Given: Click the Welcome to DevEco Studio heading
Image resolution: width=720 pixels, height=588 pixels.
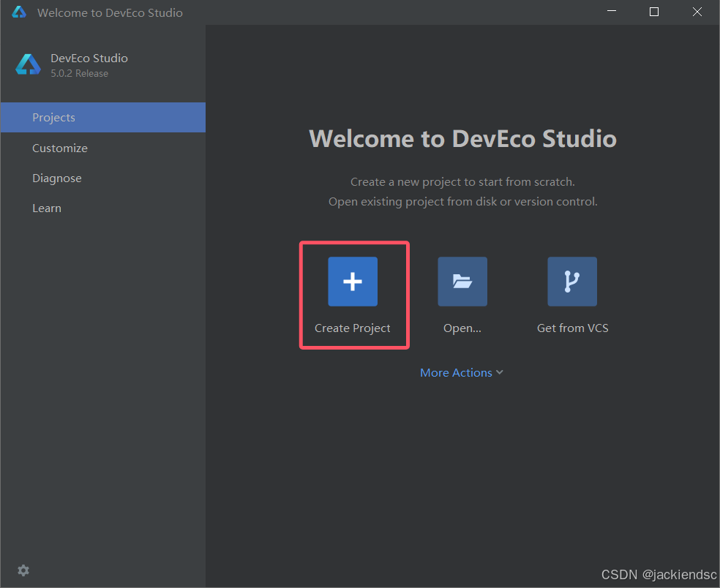Looking at the screenshot, I should point(463,139).
